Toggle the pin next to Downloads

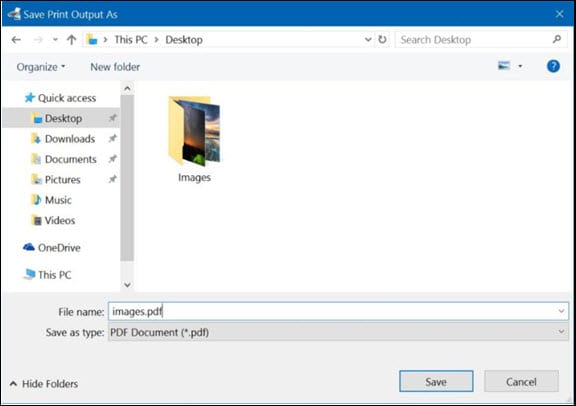tap(113, 139)
